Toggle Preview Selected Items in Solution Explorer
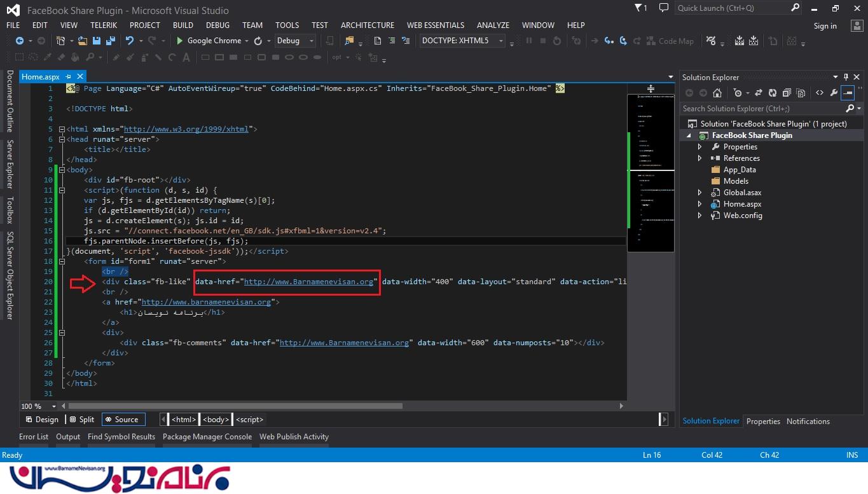The height and width of the screenshot is (494, 868). [848, 93]
